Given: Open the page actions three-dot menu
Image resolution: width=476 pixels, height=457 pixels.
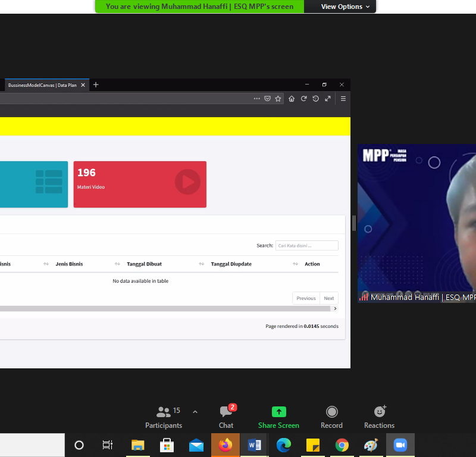Looking at the screenshot, I should tap(256, 99).
